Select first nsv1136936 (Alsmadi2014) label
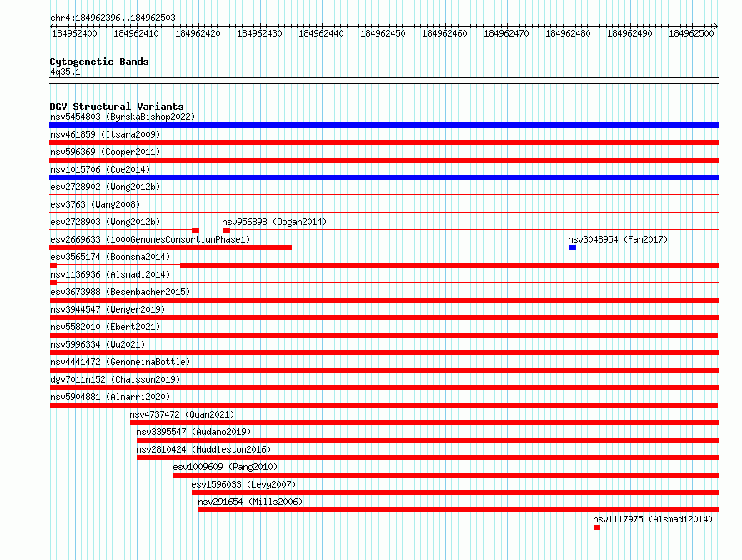The width and height of the screenshot is (742, 560). tap(110, 274)
